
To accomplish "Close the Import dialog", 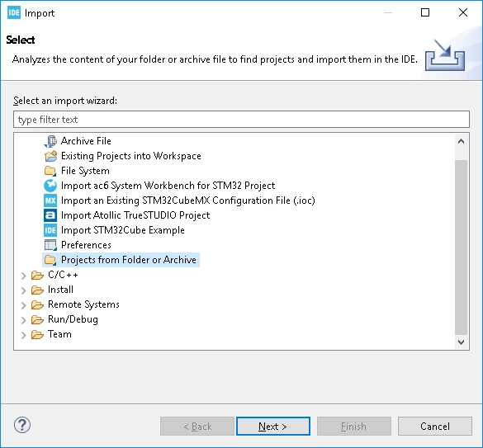I will click(x=463, y=12).
